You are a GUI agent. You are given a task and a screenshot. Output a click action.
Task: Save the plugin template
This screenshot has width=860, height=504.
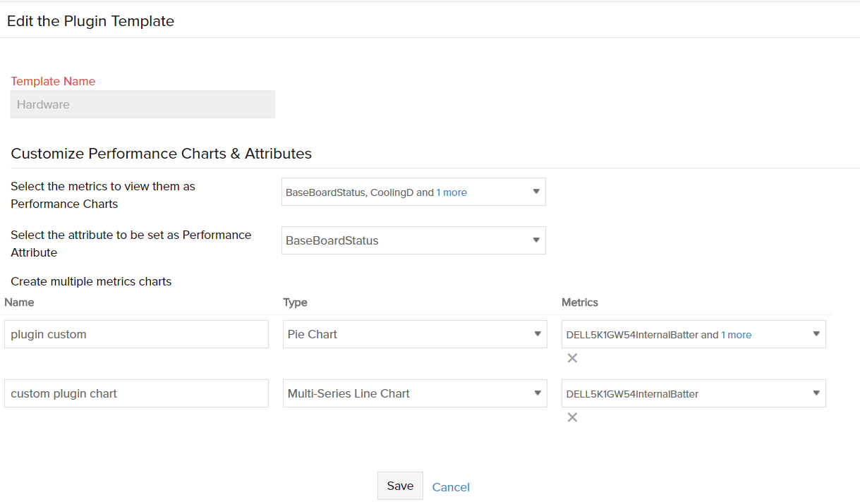(x=400, y=486)
